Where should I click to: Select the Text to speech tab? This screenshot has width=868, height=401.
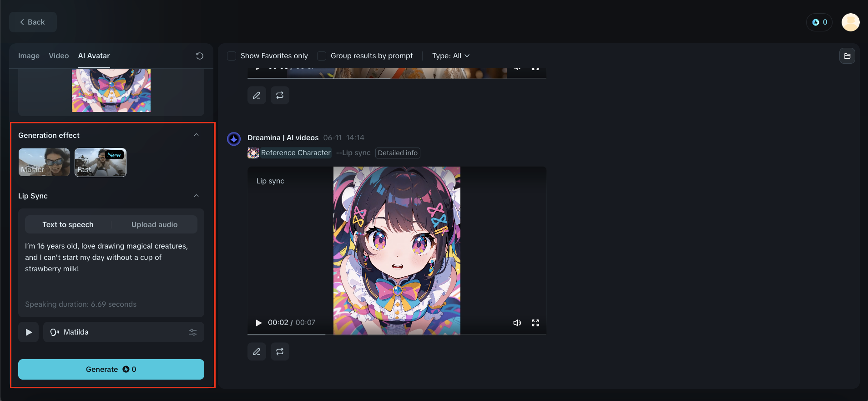point(68,224)
